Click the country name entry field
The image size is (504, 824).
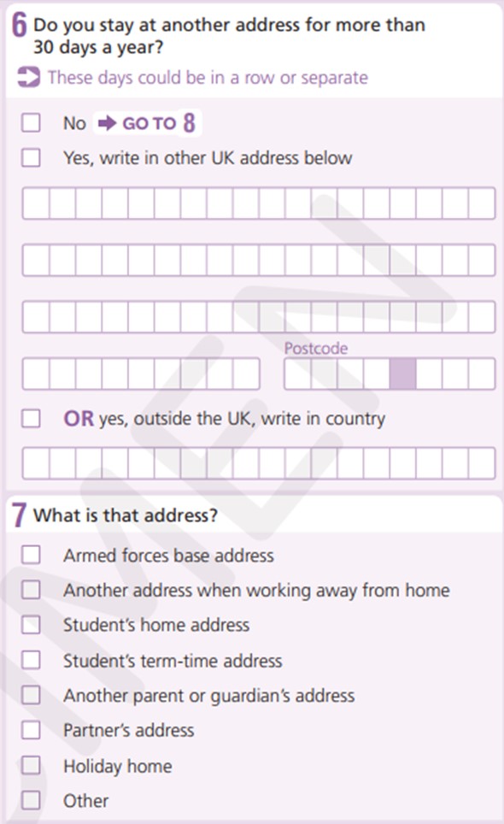pos(258,463)
